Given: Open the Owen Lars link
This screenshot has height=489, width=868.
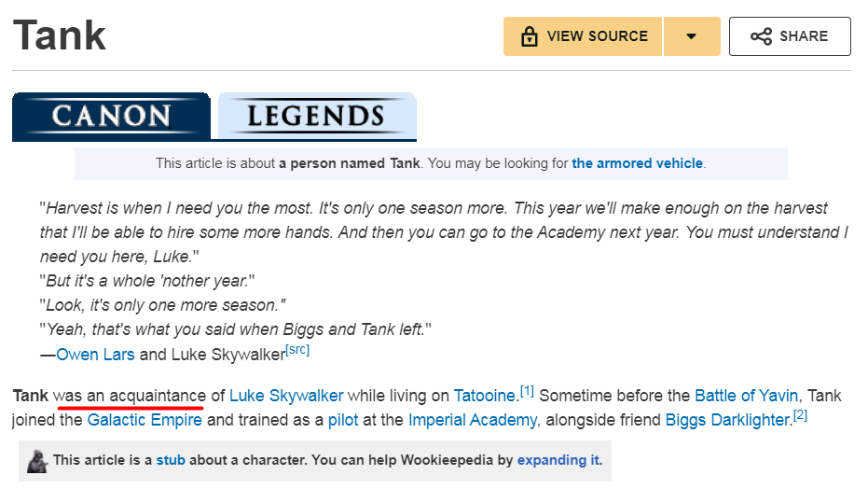Looking at the screenshot, I should tap(95, 355).
